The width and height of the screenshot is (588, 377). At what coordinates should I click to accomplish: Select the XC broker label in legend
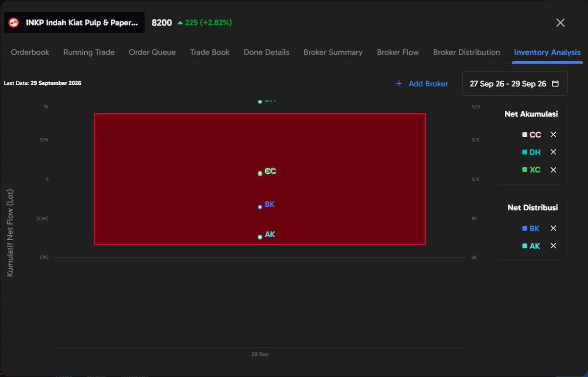[535, 170]
